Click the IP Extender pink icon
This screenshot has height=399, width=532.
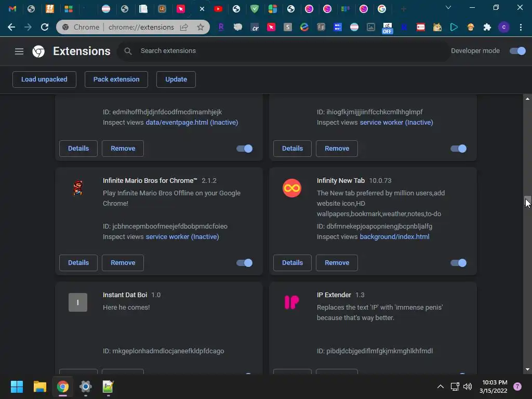point(292,302)
